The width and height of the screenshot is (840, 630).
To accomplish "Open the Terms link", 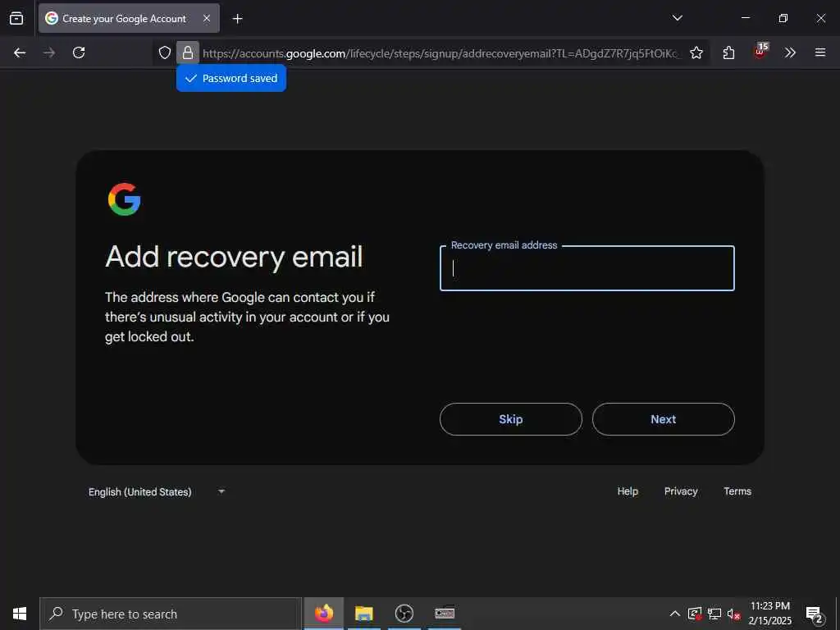I will click(737, 491).
